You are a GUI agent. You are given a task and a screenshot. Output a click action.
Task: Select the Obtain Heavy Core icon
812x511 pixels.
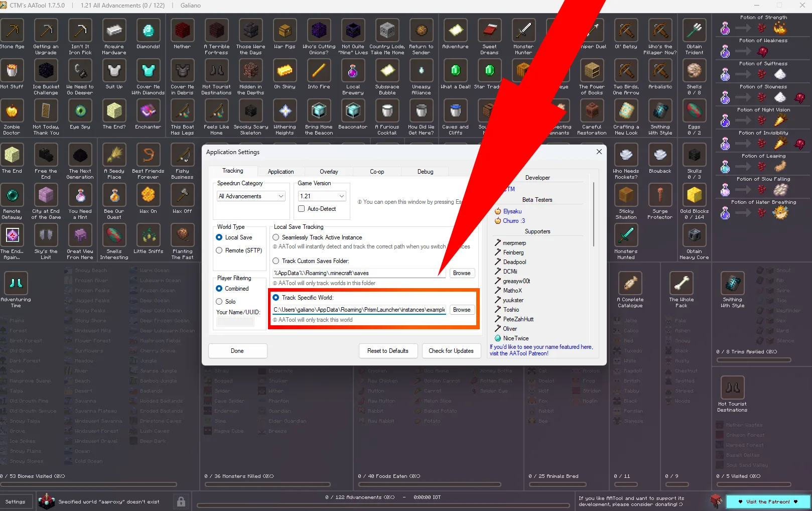point(695,235)
